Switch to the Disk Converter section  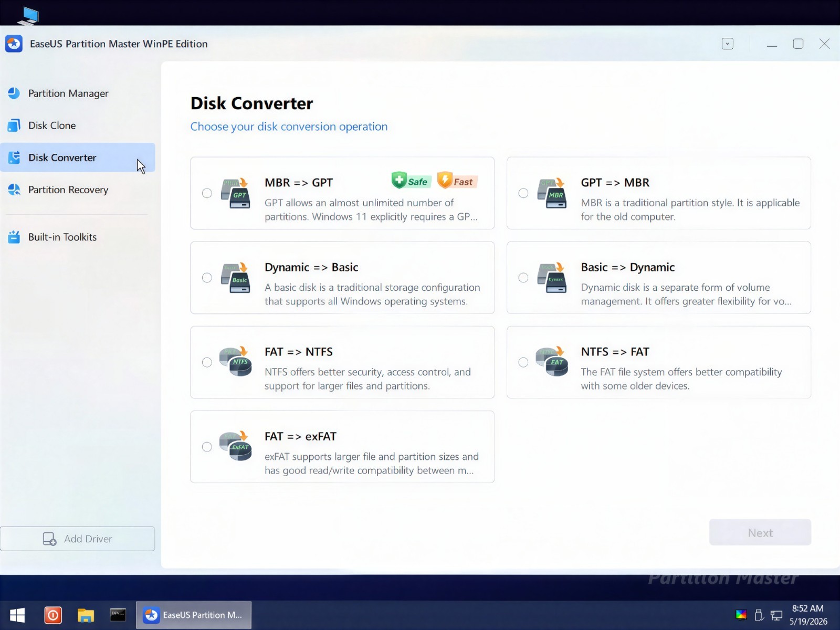78,157
